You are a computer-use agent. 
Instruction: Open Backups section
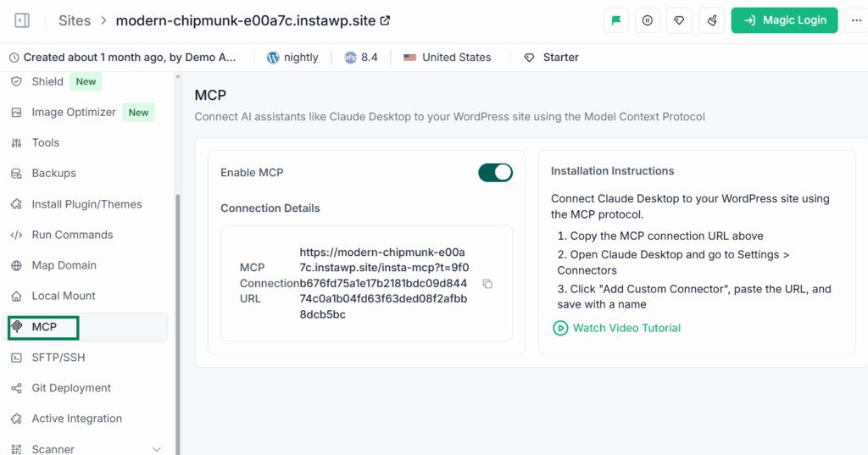click(x=53, y=173)
